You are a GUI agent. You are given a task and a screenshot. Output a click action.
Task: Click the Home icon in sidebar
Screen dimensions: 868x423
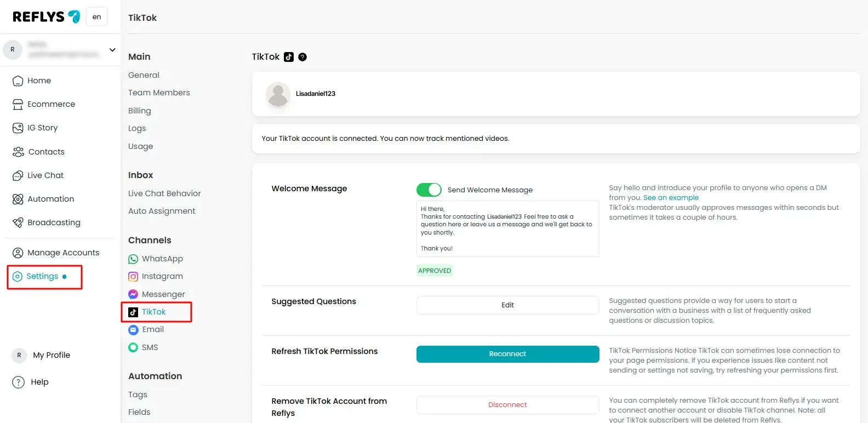tap(18, 81)
